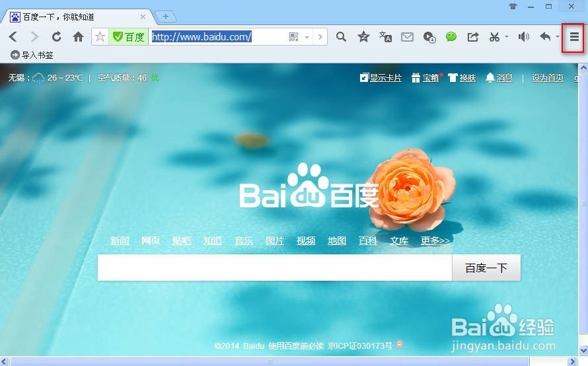Restore a closed tab with the undo arrow
The width and height of the screenshot is (588, 366).
(545, 36)
